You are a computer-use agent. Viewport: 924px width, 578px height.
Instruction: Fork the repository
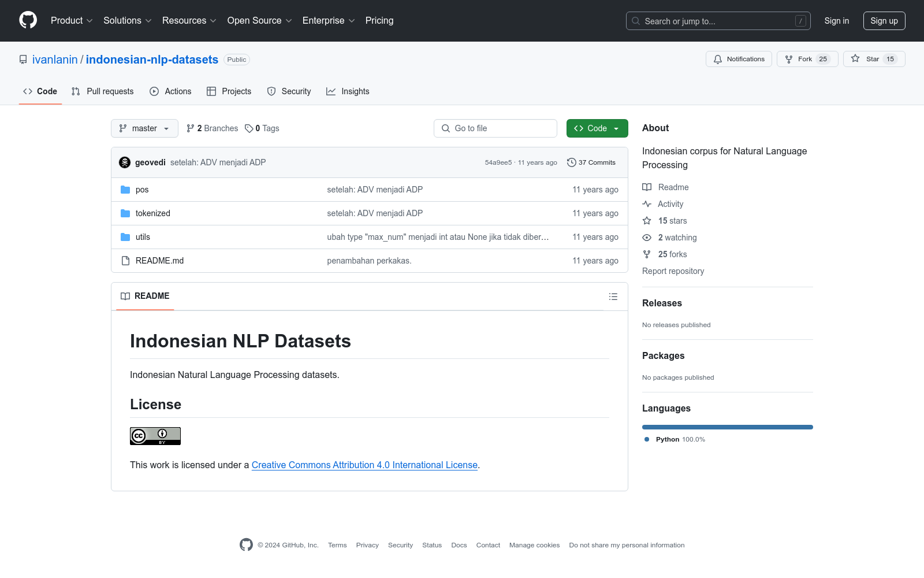coord(807,59)
